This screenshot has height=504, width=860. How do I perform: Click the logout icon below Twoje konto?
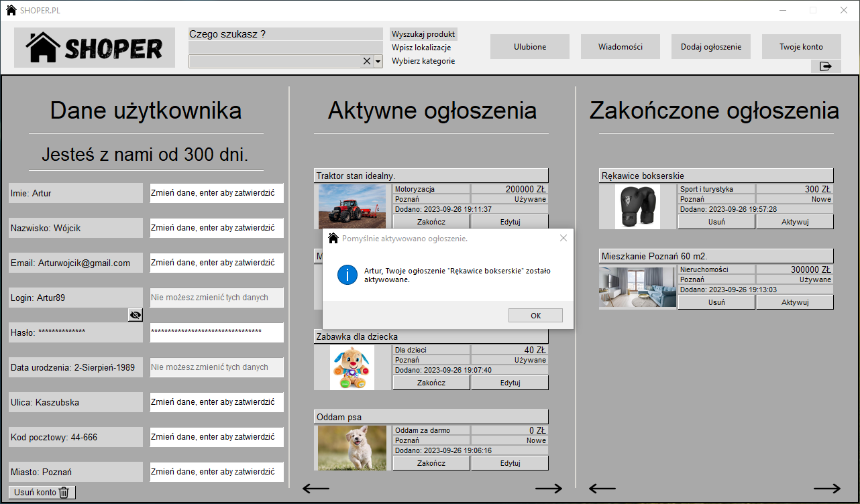point(826,66)
